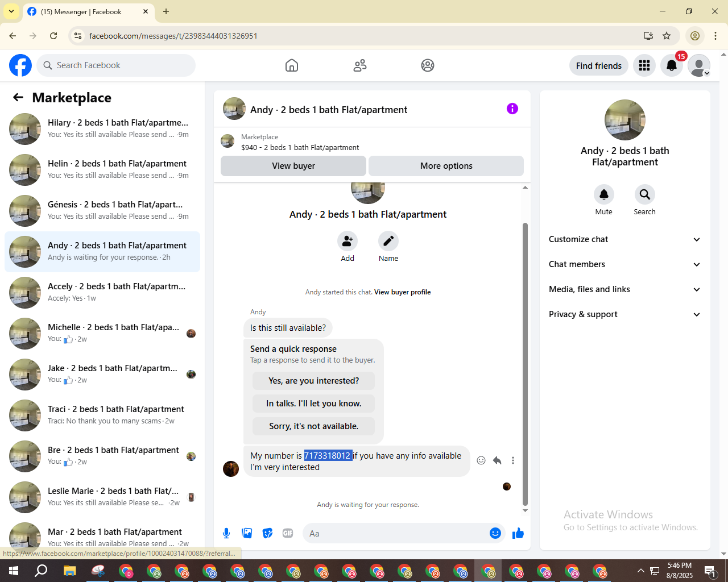
Task: Search in conversation with magnifier icon
Action: click(x=645, y=194)
